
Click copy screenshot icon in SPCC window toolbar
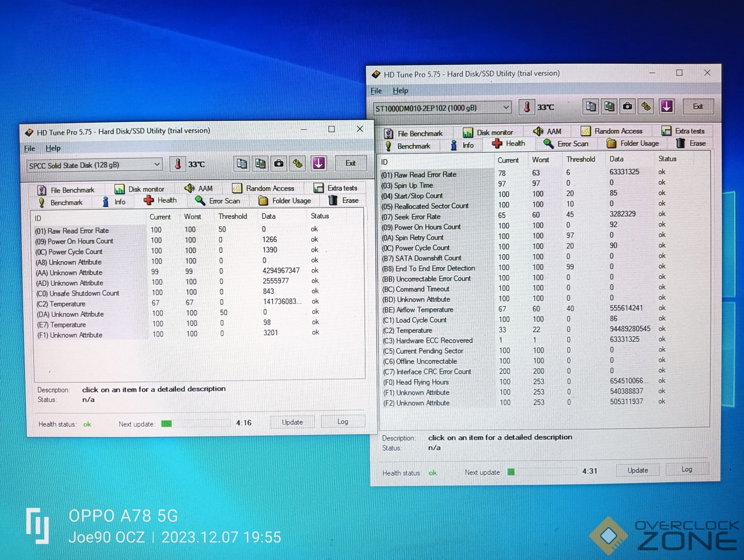pyautogui.click(x=260, y=163)
